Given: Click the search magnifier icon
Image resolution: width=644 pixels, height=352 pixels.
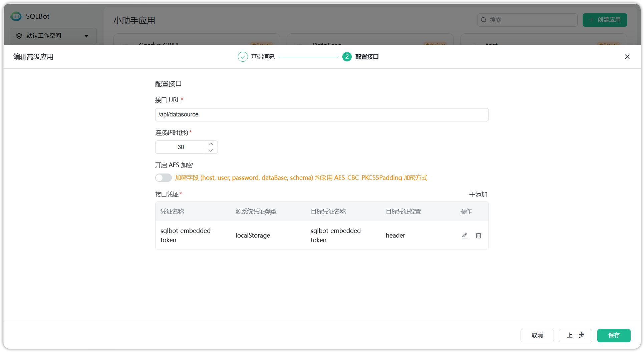Looking at the screenshot, I should [484, 20].
